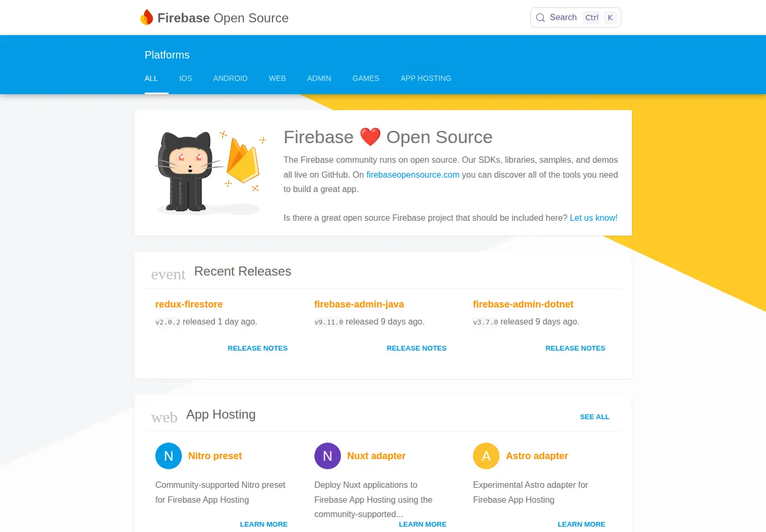Switch to the ANDROID tab
This screenshot has width=766, height=532.
[230, 78]
